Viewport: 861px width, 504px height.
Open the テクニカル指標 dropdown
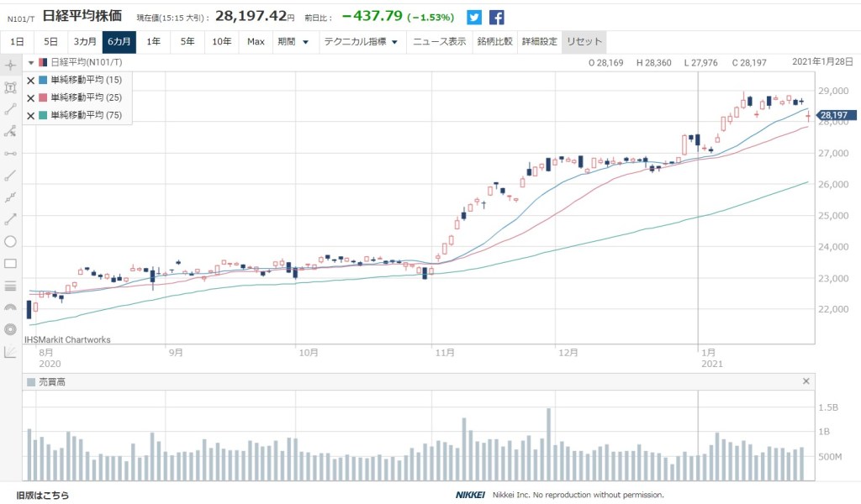click(x=360, y=41)
